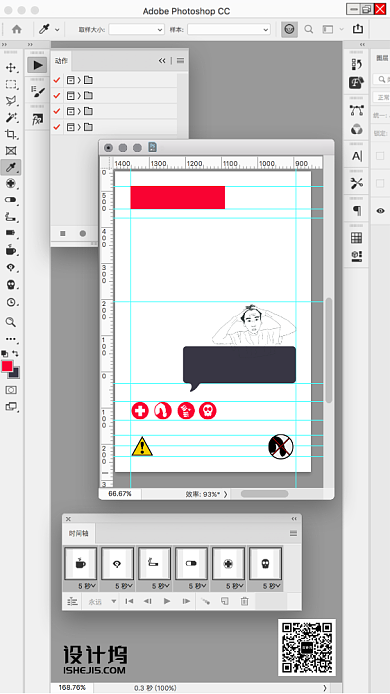Toggle the third action set checkmark

57,111
